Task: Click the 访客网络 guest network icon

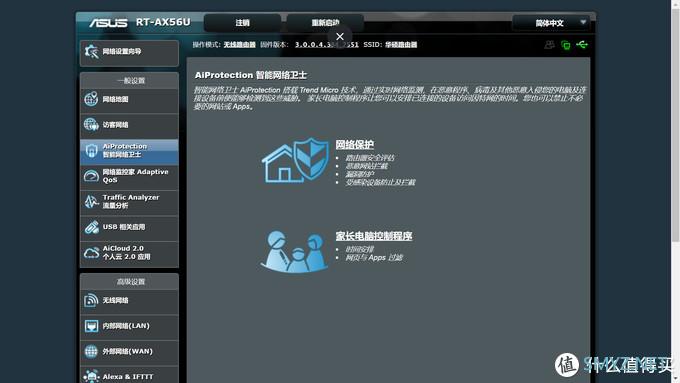Action: tap(91, 124)
